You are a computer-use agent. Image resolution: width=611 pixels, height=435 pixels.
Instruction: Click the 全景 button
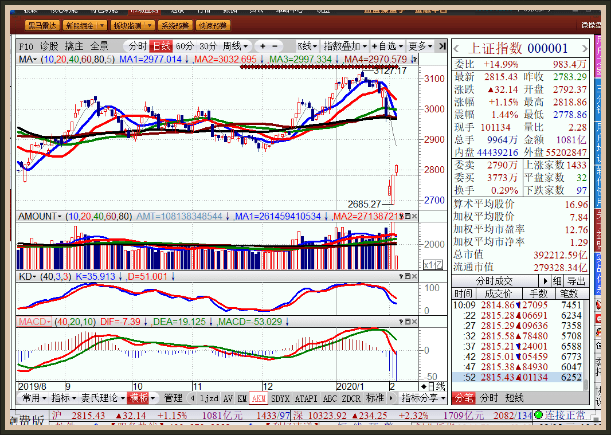[x=99, y=46]
